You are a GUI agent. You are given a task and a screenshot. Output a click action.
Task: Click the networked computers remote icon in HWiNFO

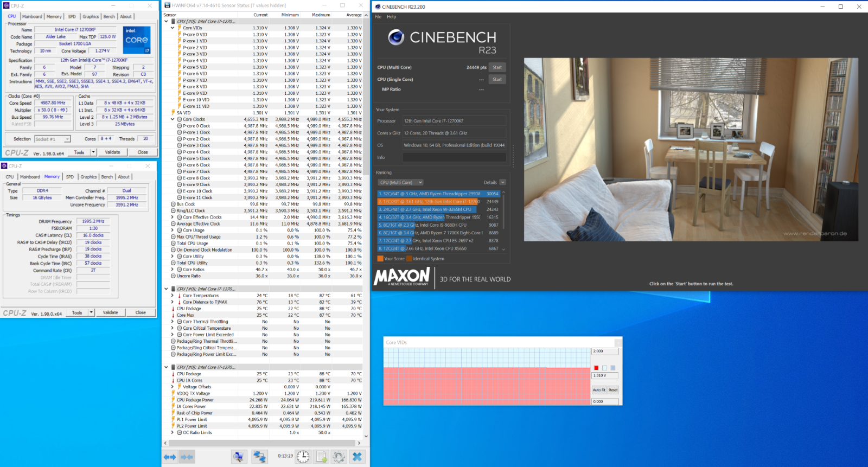tap(259, 457)
